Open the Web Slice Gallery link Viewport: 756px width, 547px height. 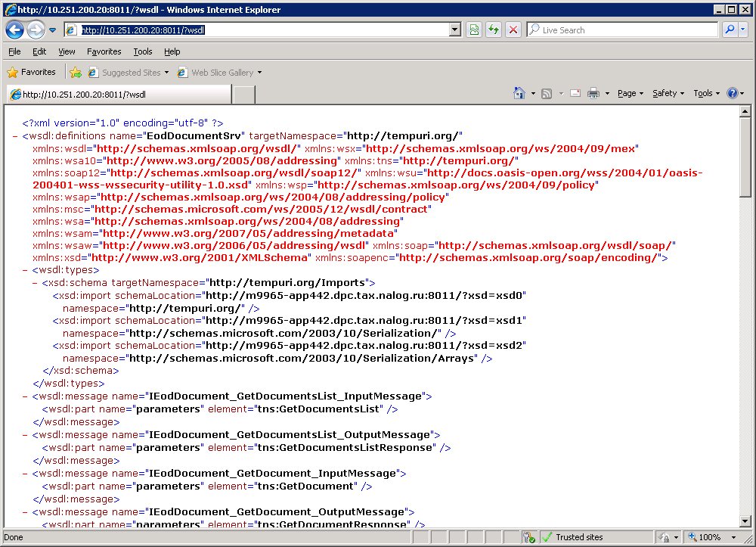(x=222, y=73)
